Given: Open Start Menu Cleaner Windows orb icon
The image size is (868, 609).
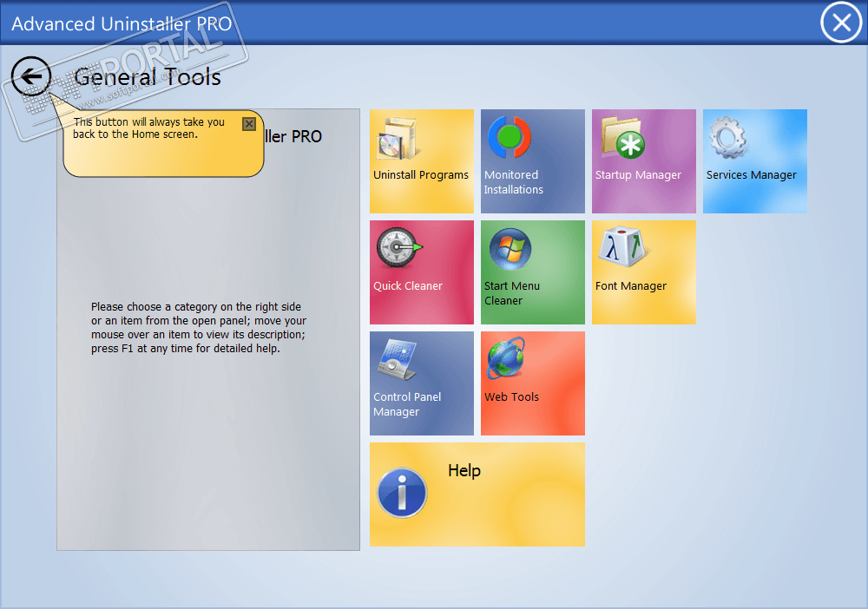Looking at the screenshot, I should [x=510, y=248].
